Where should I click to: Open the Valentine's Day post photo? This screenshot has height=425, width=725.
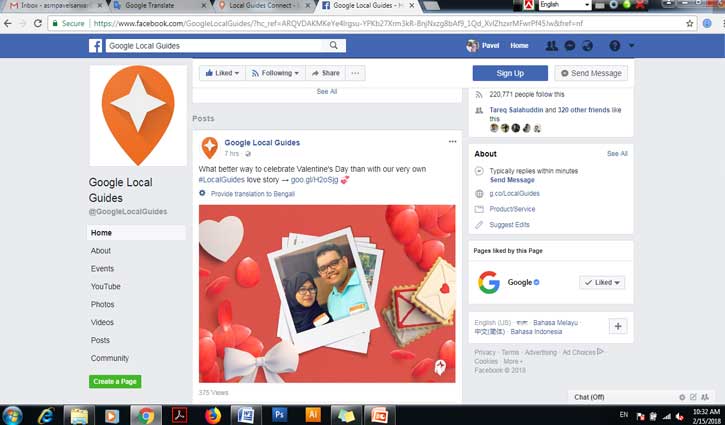coord(327,294)
